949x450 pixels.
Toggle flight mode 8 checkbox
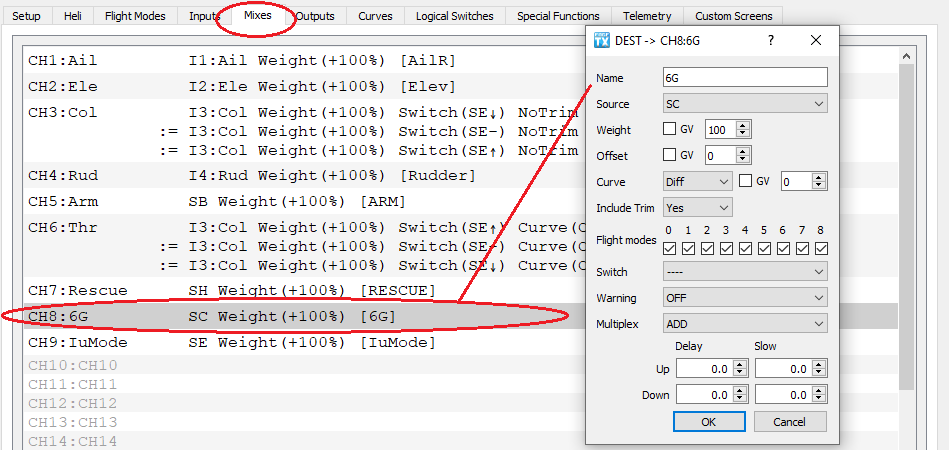click(x=821, y=248)
